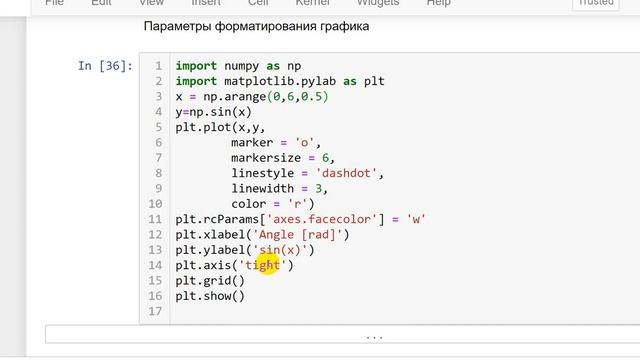Open the Help menu

point(438,3)
